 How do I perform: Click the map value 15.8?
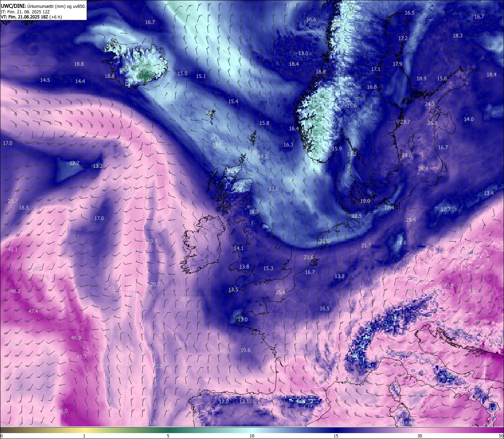pos(264,123)
